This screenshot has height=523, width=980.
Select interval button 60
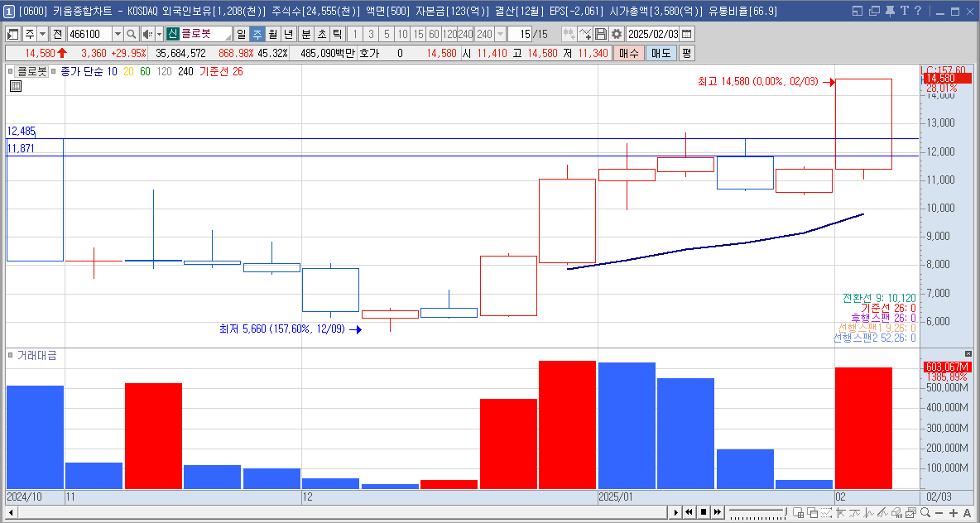tap(434, 34)
